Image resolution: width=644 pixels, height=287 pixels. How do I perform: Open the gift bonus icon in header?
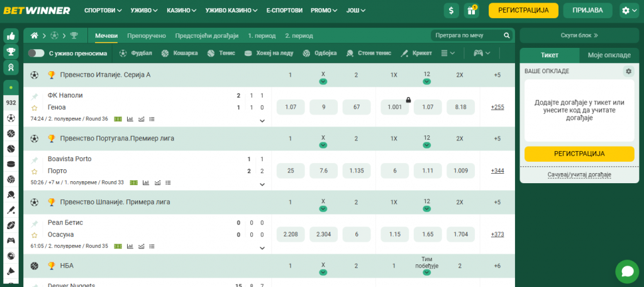pyautogui.click(x=472, y=11)
